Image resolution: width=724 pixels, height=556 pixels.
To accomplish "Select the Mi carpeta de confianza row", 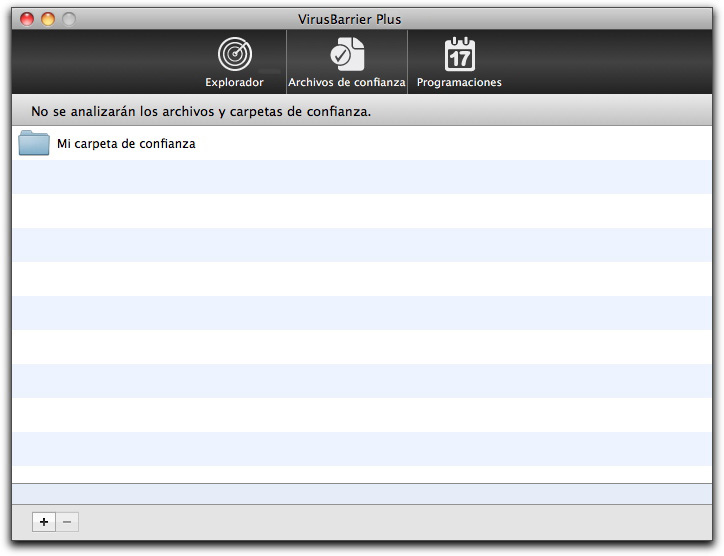I will (362, 143).
